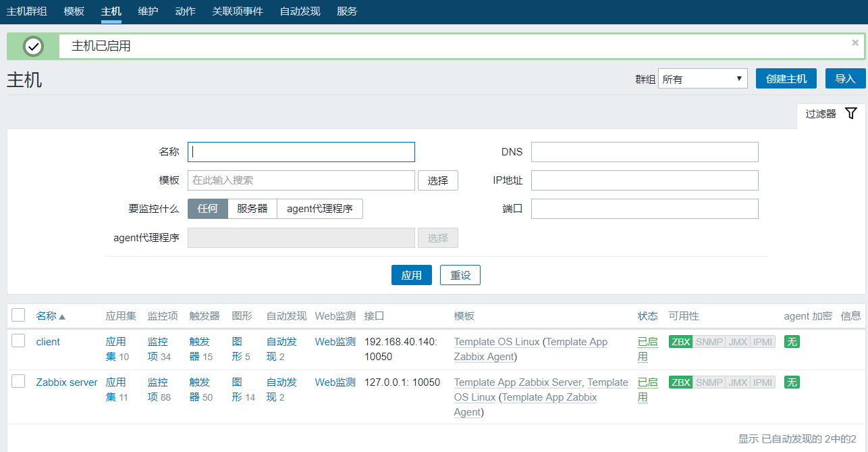Click the JMX badge in the client row
This screenshot has height=452, width=868.
pyautogui.click(x=738, y=342)
